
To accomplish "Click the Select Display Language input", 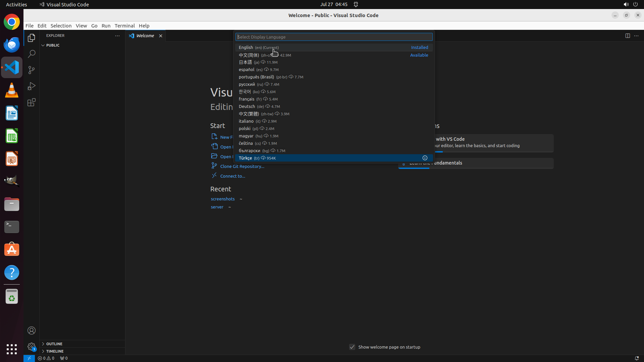I will click(x=333, y=37).
